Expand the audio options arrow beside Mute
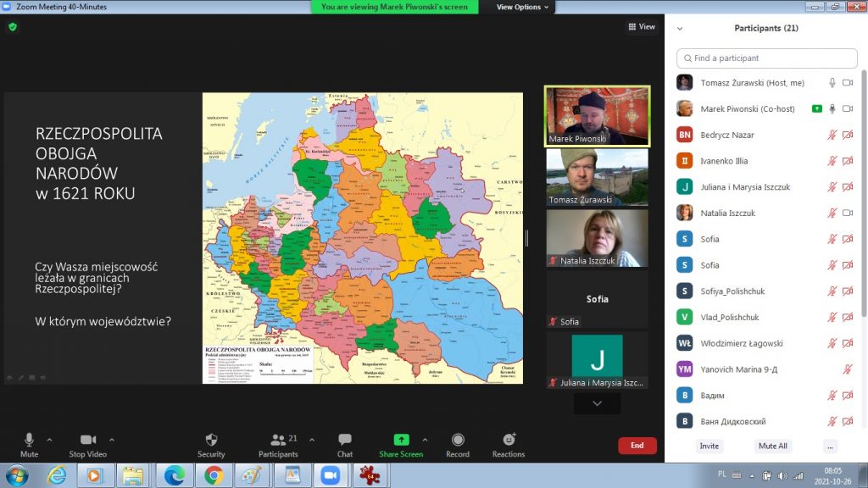The height and width of the screenshot is (488, 868). coord(49,440)
